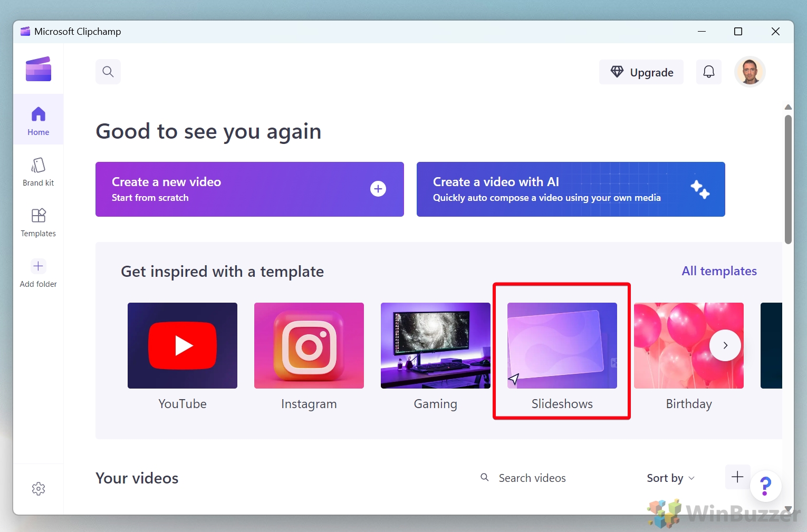
Task: Select the YouTube template thumbnail
Action: click(x=182, y=345)
